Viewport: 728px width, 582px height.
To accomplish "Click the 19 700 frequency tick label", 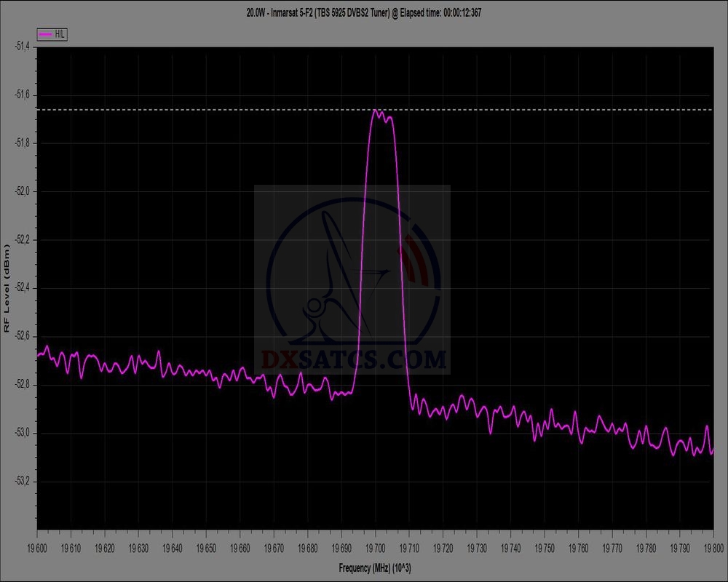I will click(x=376, y=546).
